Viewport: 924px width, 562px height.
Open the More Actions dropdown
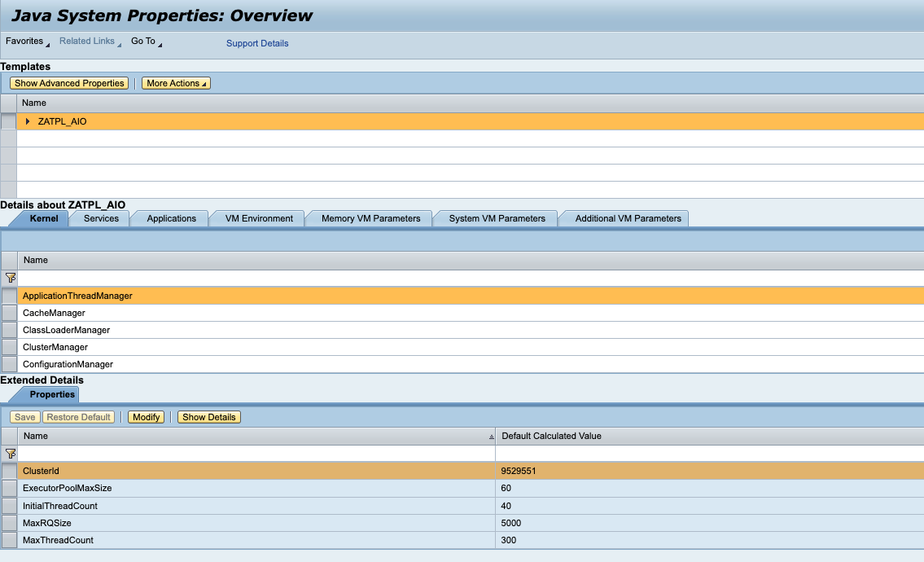176,82
